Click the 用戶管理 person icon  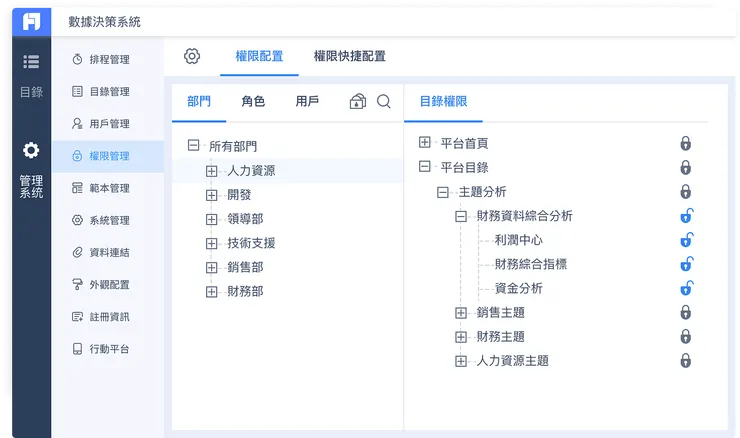point(77,124)
